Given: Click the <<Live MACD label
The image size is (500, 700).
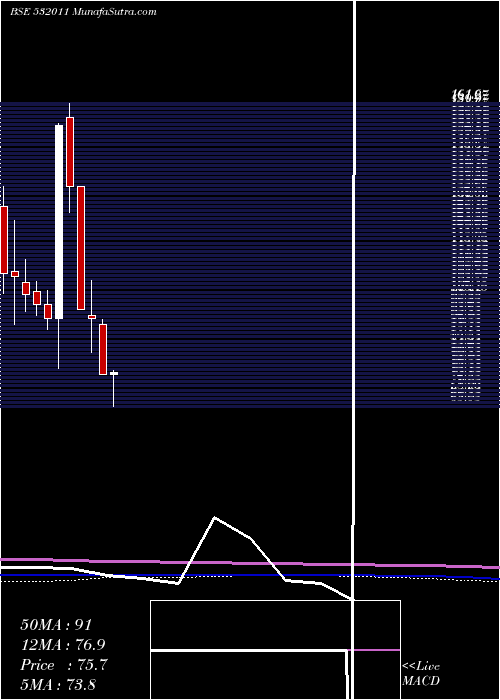Looking at the screenshot, I should pyautogui.click(x=421, y=674).
